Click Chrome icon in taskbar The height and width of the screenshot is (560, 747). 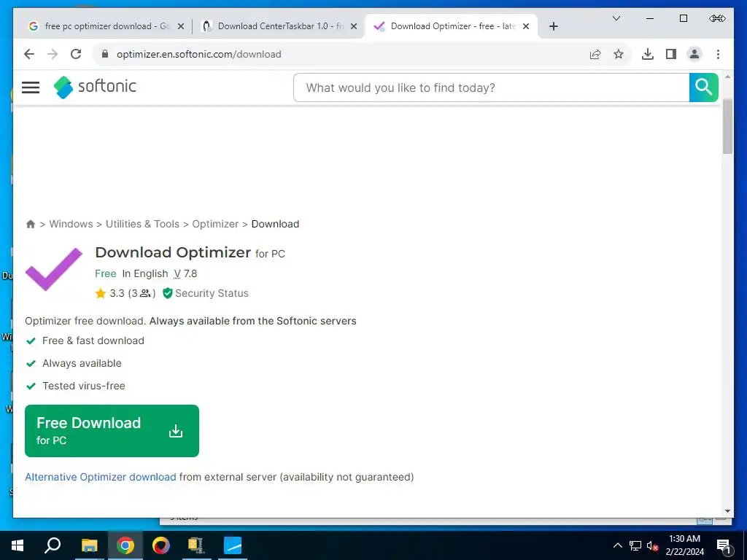[x=125, y=545]
